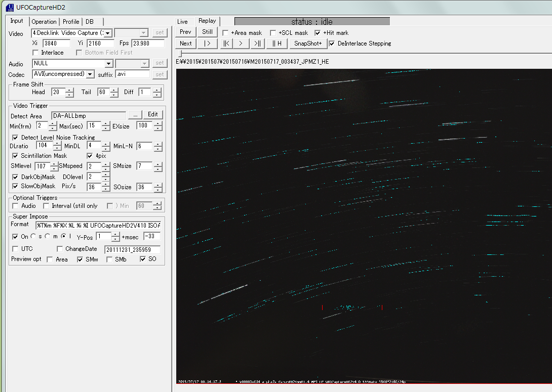Open the Video device dropdown
The image size is (552, 392).
point(108,33)
